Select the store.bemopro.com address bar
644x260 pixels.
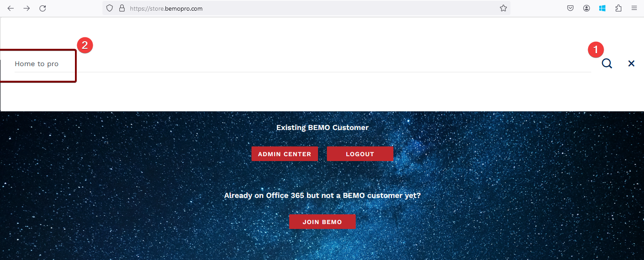pyautogui.click(x=310, y=8)
